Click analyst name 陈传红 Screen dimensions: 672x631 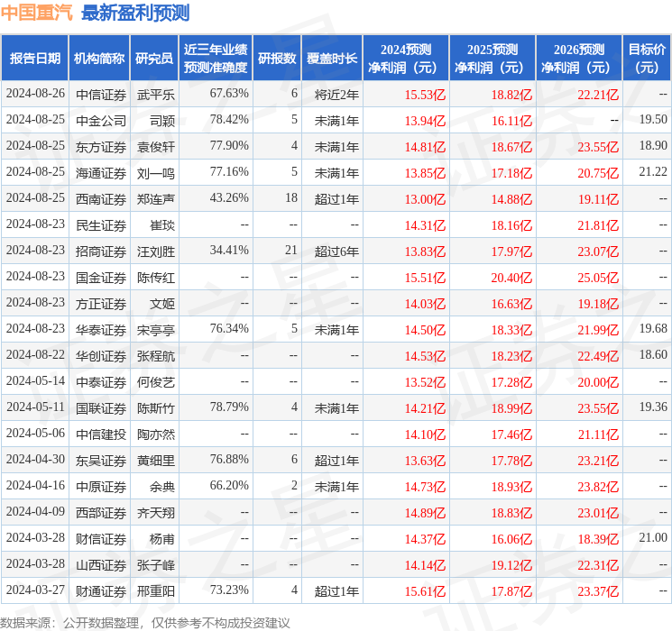(155, 277)
